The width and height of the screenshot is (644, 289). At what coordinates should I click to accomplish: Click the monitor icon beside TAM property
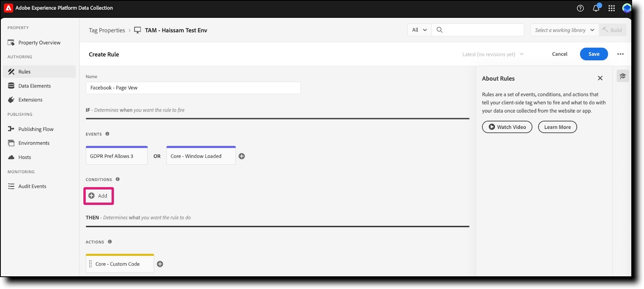[x=138, y=30]
